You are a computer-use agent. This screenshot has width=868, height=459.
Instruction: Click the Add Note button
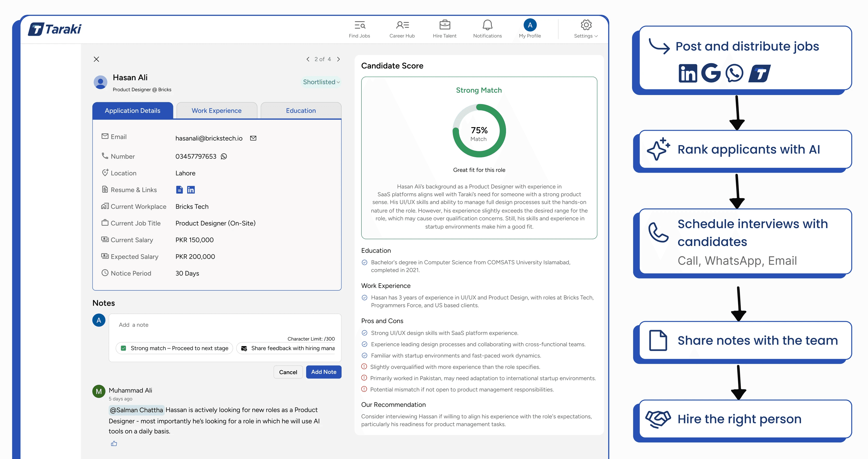[323, 372]
